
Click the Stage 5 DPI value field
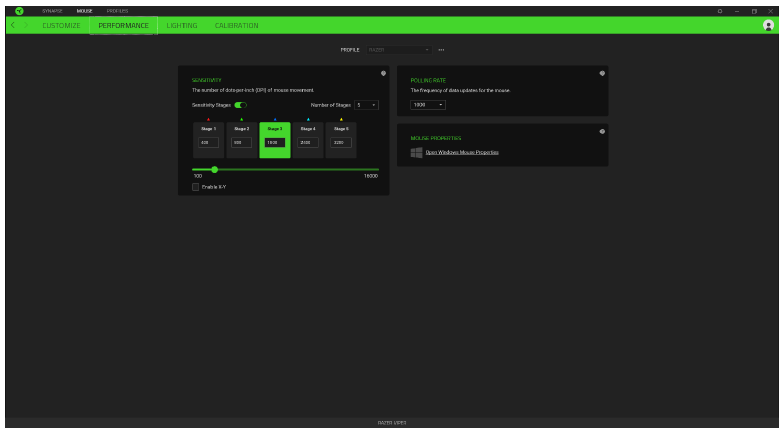(x=341, y=142)
